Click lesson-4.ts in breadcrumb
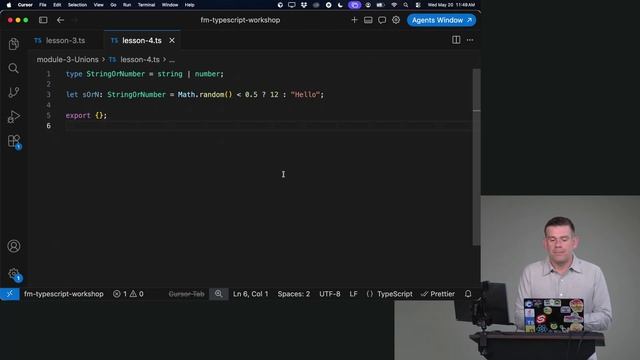The image size is (640, 360). [x=140, y=60]
